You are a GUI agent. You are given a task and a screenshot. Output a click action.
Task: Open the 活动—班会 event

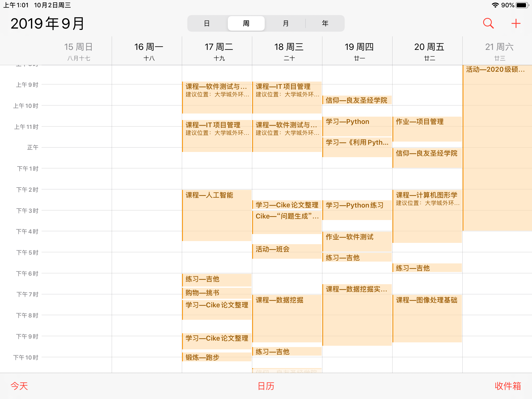[287, 251]
